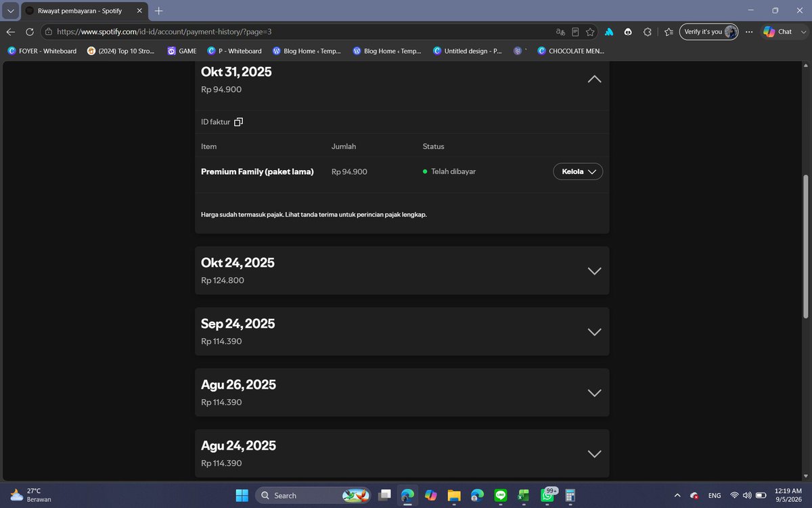Open the CHOCOLATE MEN... bookmark
Image resolution: width=812 pixels, height=508 pixels.
pyautogui.click(x=571, y=51)
